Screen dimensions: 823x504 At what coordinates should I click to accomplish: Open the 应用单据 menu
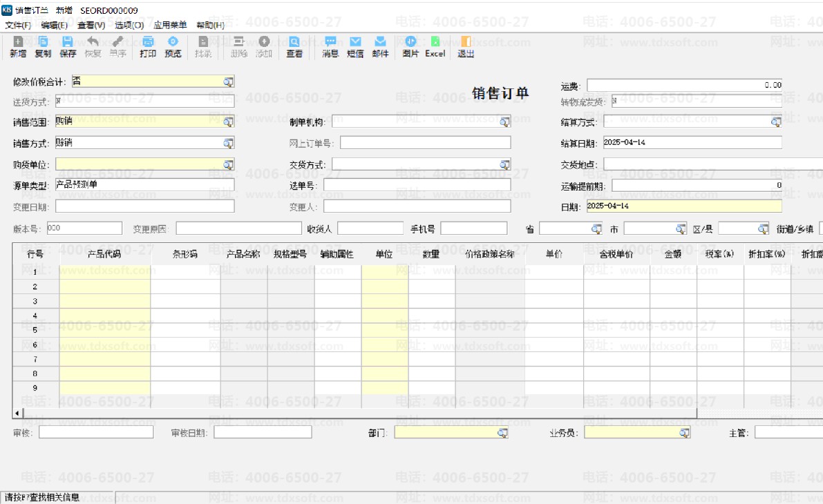coord(170,25)
